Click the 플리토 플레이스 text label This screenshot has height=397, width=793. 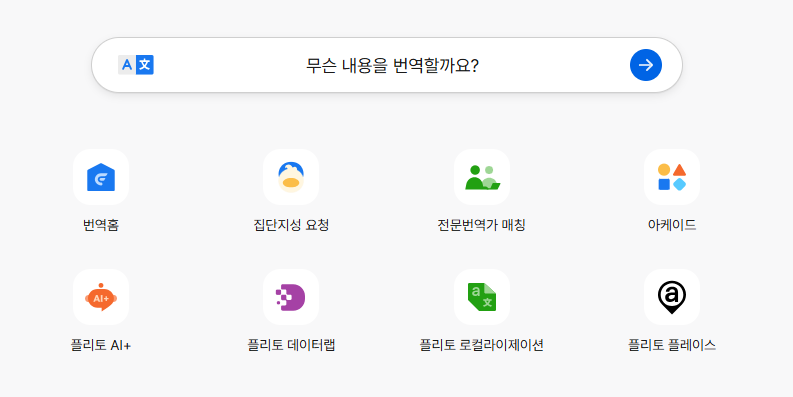point(672,345)
